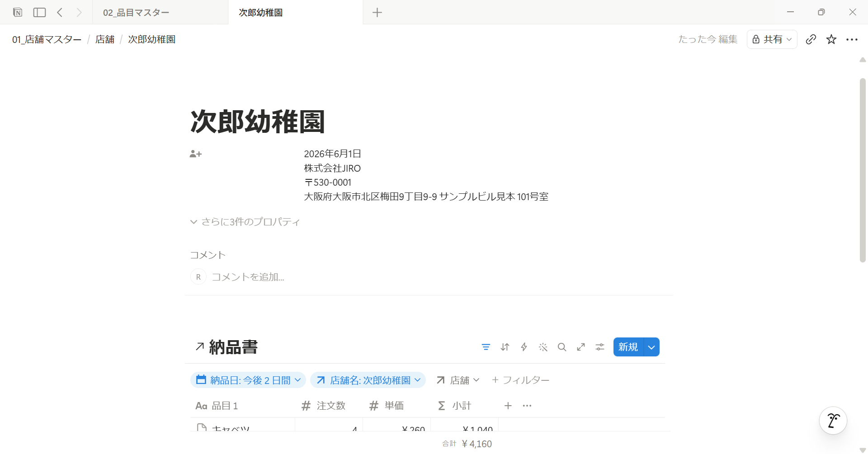Open the 店舗名: 次郎幼稚園 filter dropdown
Screen dimensions: 868x454
tap(368, 380)
